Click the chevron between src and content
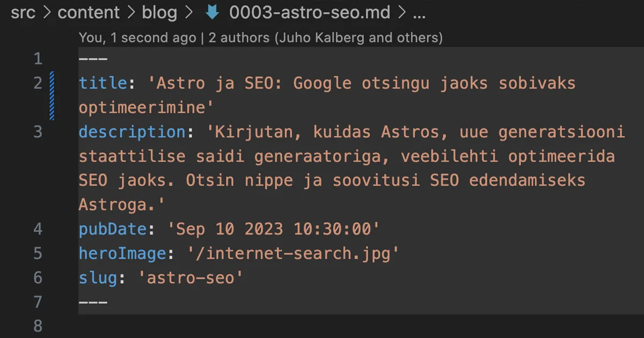The width and height of the screenshot is (644, 338). (47, 13)
